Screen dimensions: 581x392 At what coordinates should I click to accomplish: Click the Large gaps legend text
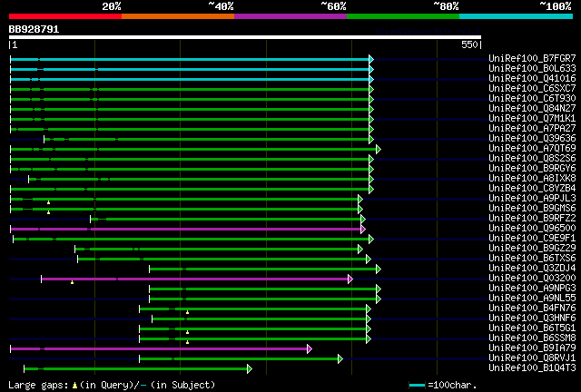pos(112,385)
